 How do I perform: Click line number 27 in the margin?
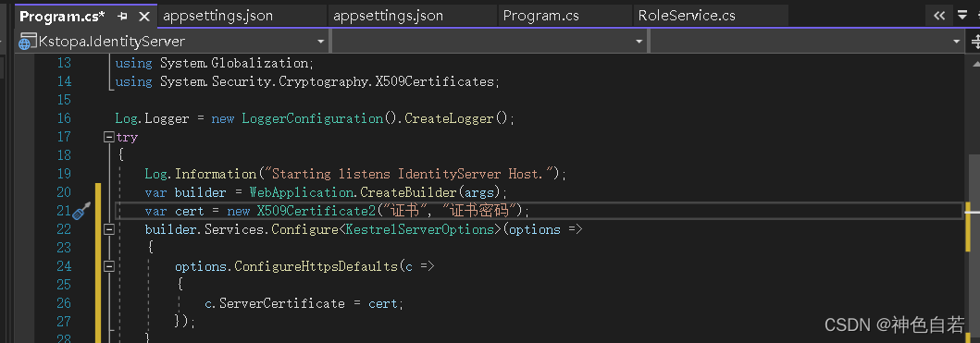(x=64, y=321)
